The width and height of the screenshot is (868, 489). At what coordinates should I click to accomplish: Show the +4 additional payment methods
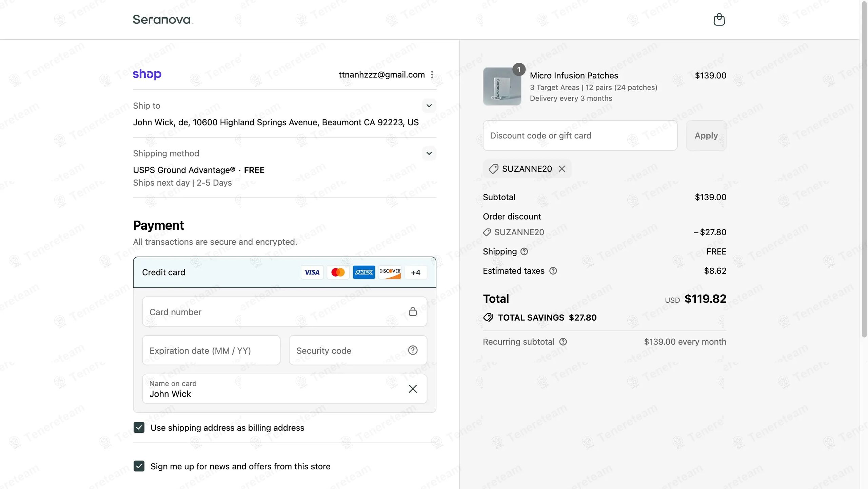click(x=416, y=272)
